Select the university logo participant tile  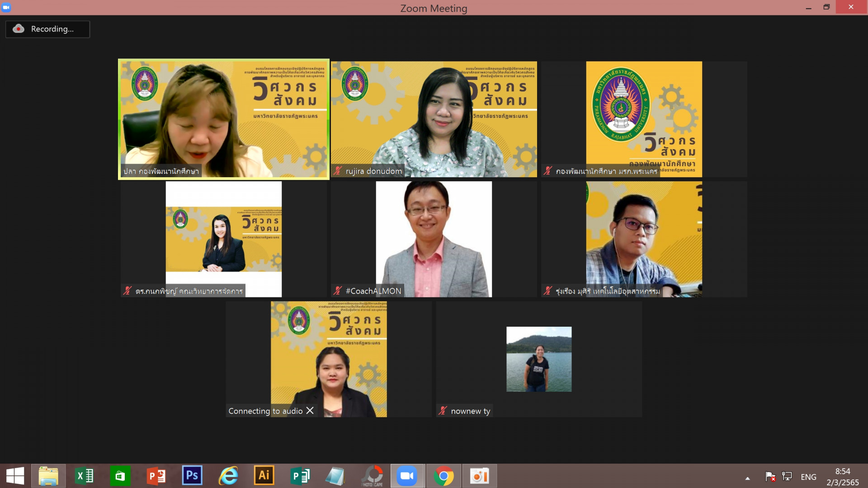click(644, 119)
